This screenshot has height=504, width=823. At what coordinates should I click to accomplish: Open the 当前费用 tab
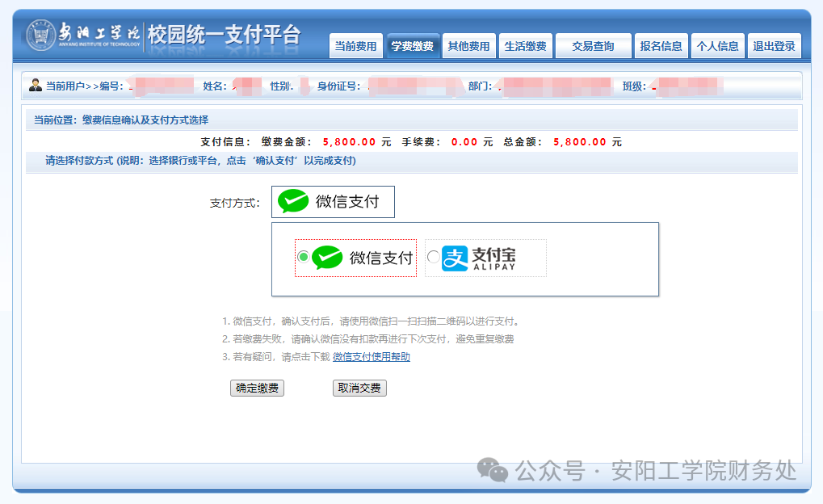pos(356,46)
